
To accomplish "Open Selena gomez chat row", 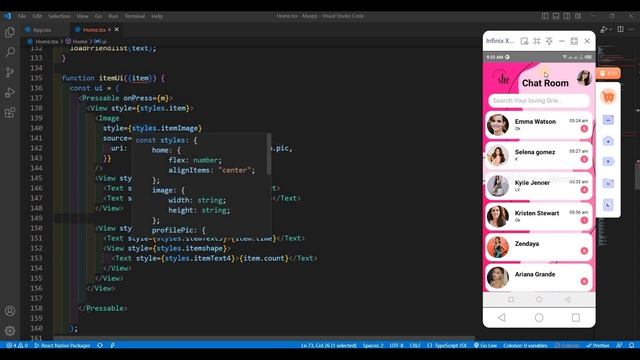I will pos(539,156).
